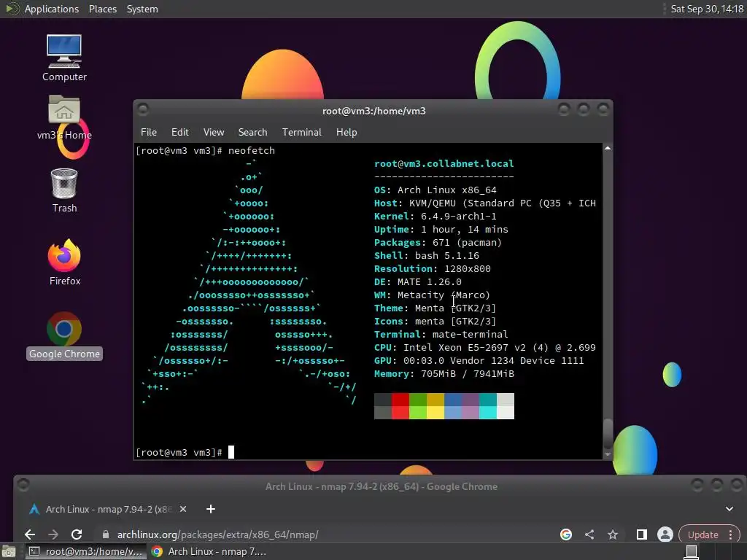Viewport: 747px width, 560px height.
Task: Share this page via the share icon
Action: pyautogui.click(x=589, y=534)
